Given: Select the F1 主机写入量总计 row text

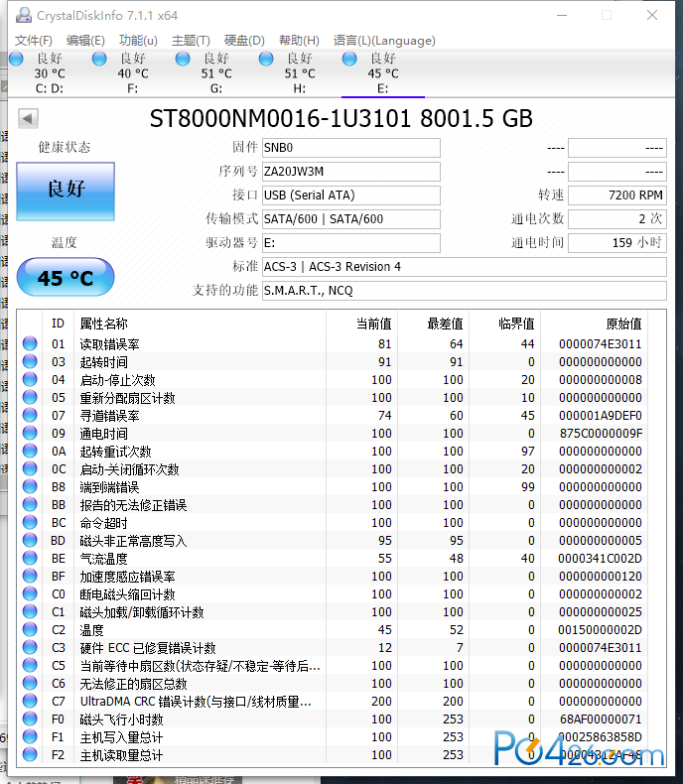Looking at the screenshot, I should (x=121, y=737).
